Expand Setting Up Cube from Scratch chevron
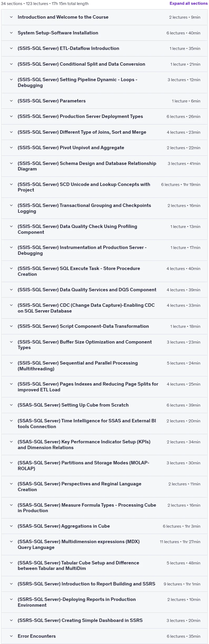Image resolution: width=209 pixels, height=644 pixels. [11, 405]
